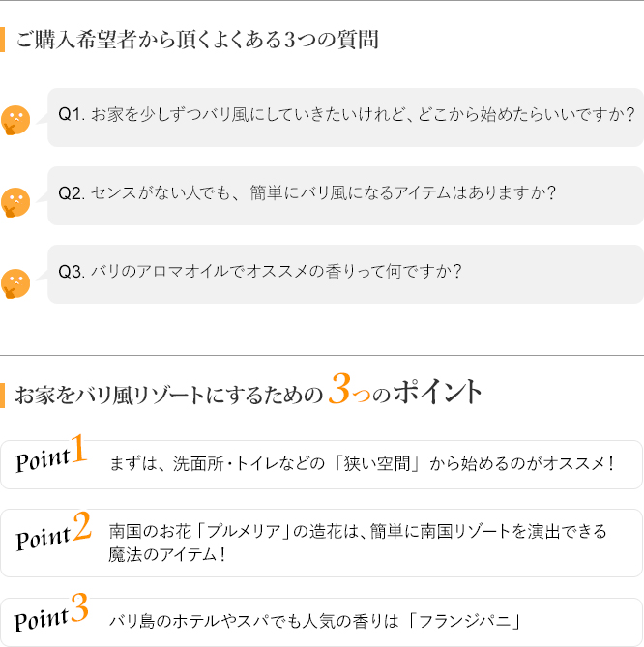
Task: Click the 魔法のアイテム! text line
Action: pos(167,554)
